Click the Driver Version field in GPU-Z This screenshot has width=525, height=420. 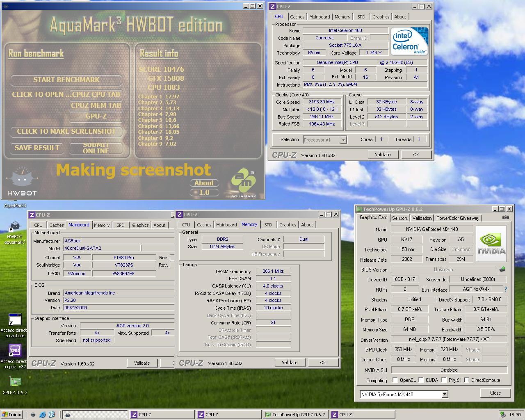pyautogui.click(x=449, y=340)
